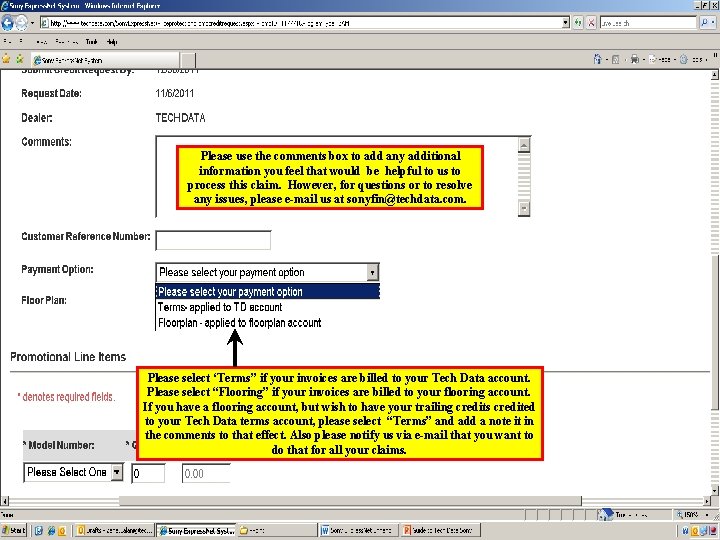Click the Comments box scroll down arrow

tap(524, 208)
